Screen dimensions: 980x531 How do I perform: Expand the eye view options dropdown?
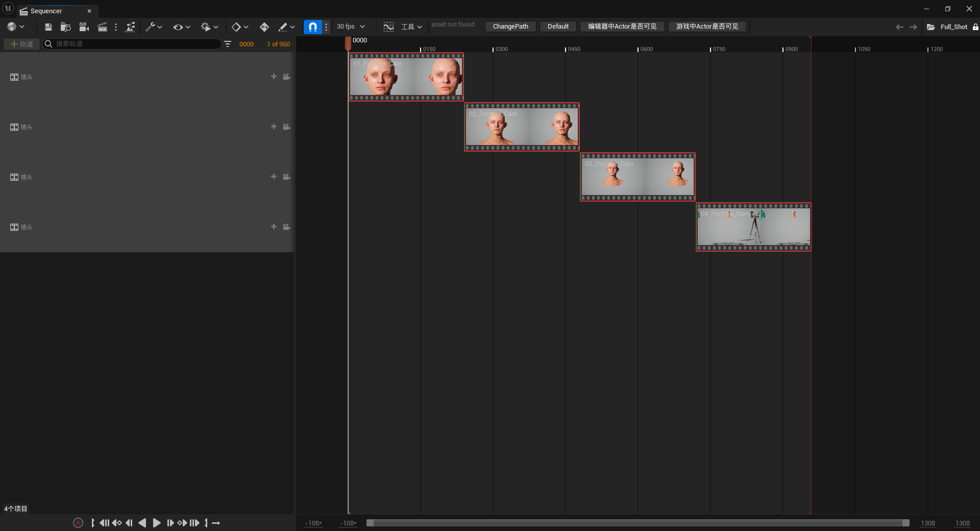(181, 27)
